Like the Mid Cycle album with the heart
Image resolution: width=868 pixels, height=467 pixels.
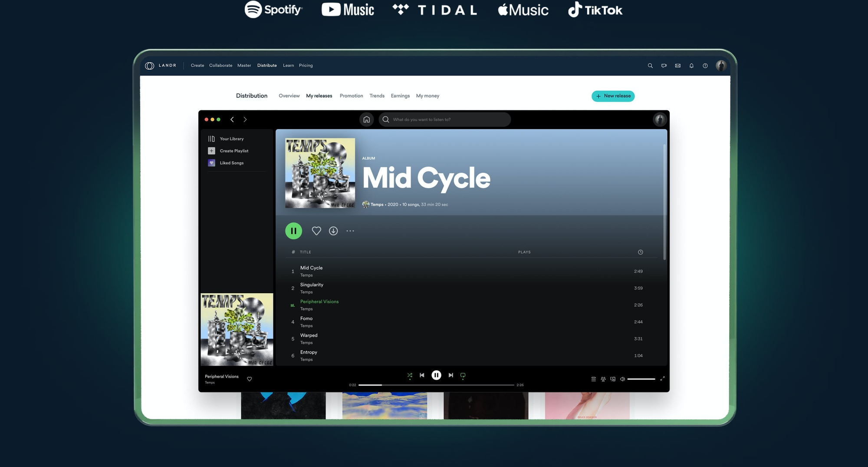pos(316,231)
